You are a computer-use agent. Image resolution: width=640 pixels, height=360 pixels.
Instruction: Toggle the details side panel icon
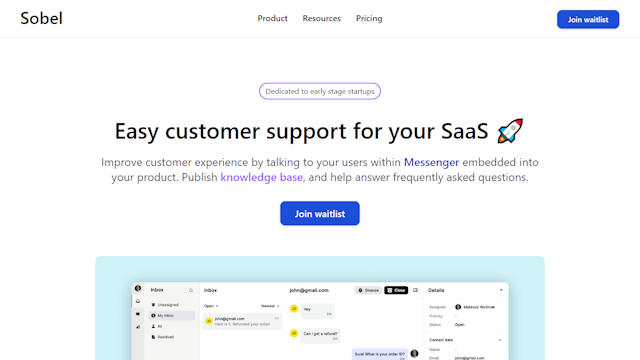(415, 290)
